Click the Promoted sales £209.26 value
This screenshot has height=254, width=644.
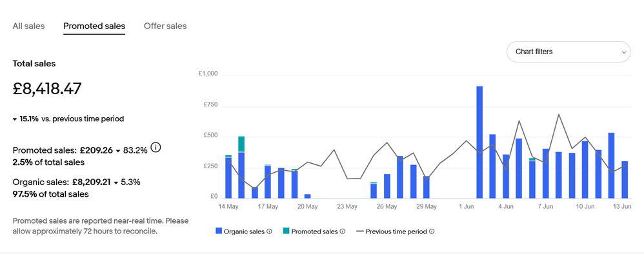[96, 150]
